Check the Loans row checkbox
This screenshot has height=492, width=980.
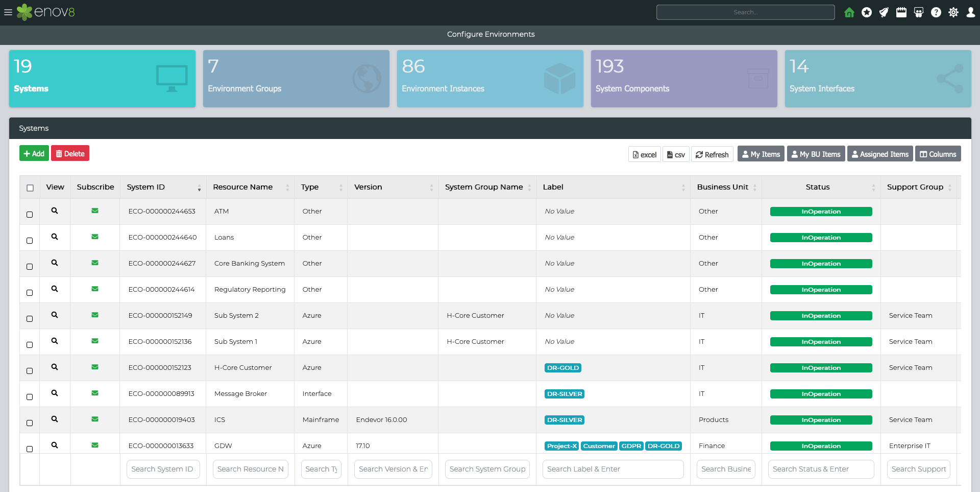[30, 241]
